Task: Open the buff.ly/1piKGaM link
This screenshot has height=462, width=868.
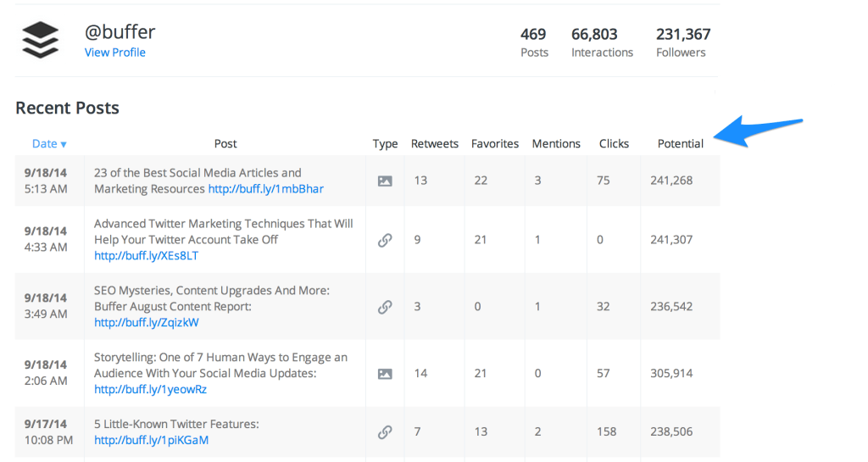Action: pos(151,440)
